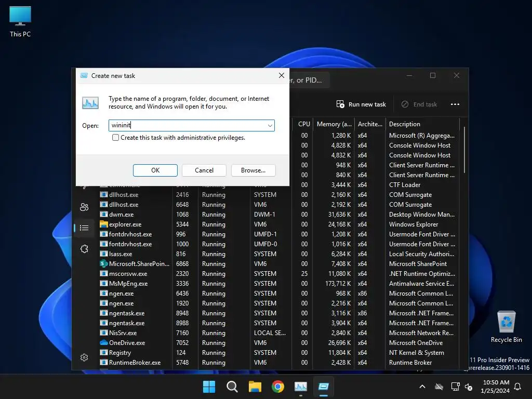Image resolution: width=532 pixels, height=399 pixels.
Task: Switch to Task Manager in the taskbar
Action: (301, 387)
